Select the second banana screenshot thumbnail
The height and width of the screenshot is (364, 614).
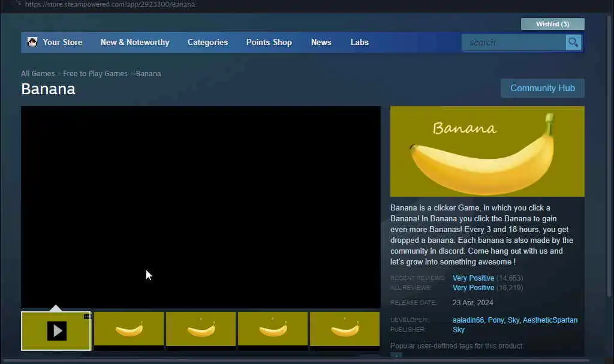[129, 329]
